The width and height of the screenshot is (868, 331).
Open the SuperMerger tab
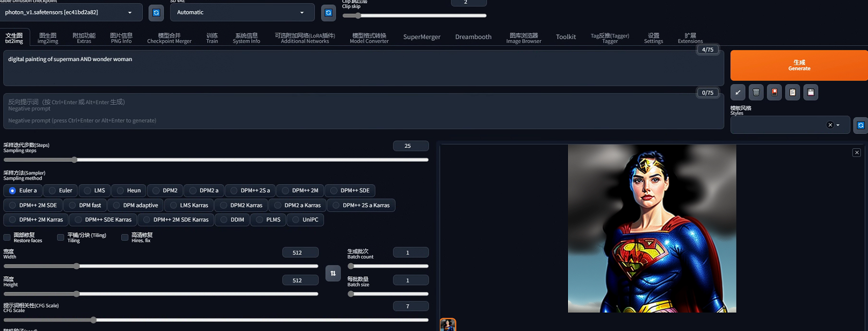click(x=422, y=37)
